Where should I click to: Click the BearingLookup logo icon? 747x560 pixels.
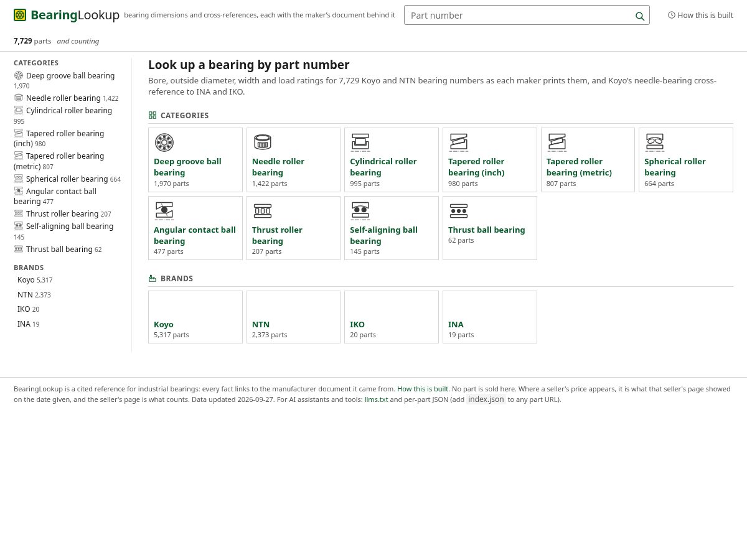[20, 15]
